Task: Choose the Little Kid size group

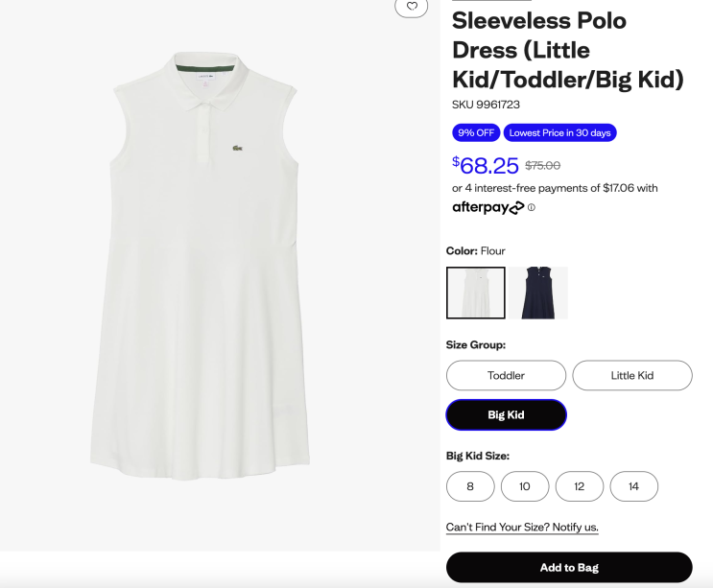Action: [631, 375]
